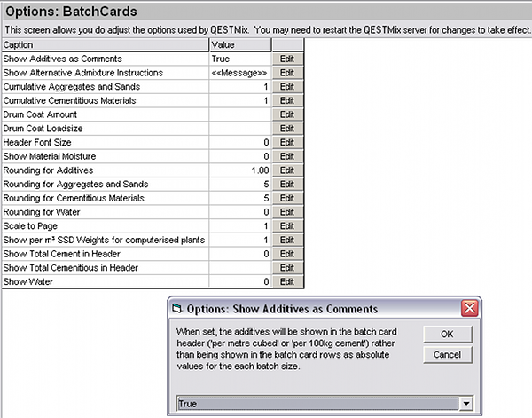The height and width of the screenshot is (418, 532).
Task: Expand the True value dropdown arrow
Action: [x=466, y=403]
